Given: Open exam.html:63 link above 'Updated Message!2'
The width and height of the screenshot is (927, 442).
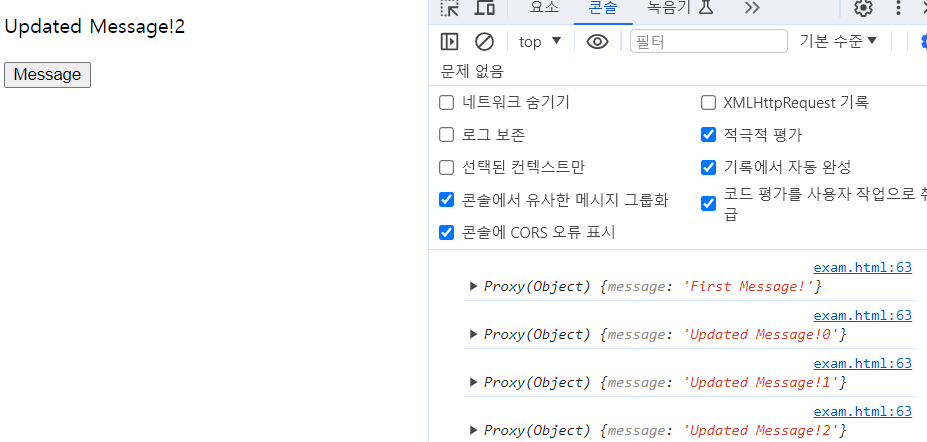Looking at the screenshot, I should (863, 411).
